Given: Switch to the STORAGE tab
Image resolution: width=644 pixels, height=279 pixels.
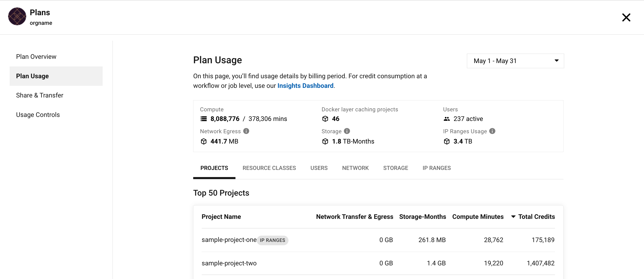Looking at the screenshot, I should pyautogui.click(x=396, y=168).
